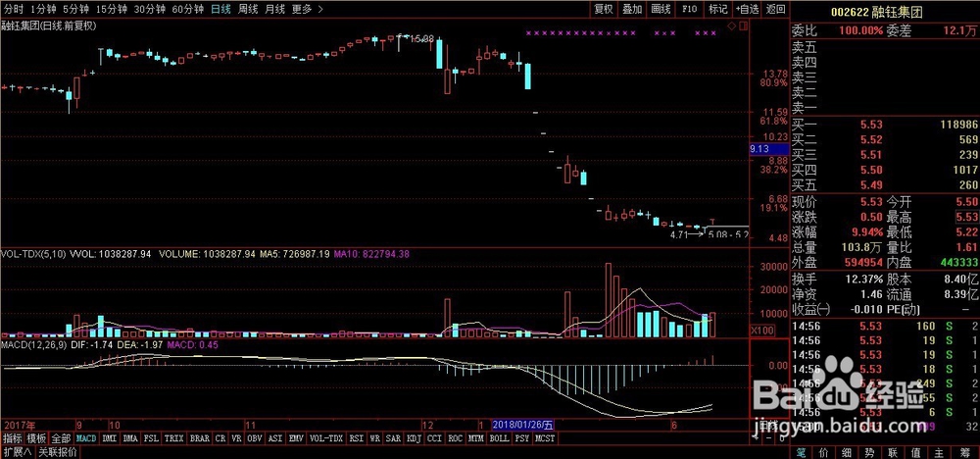The height and width of the screenshot is (459, 980).
Task: Expand the 更多 periods dropdown
Action: [x=308, y=10]
